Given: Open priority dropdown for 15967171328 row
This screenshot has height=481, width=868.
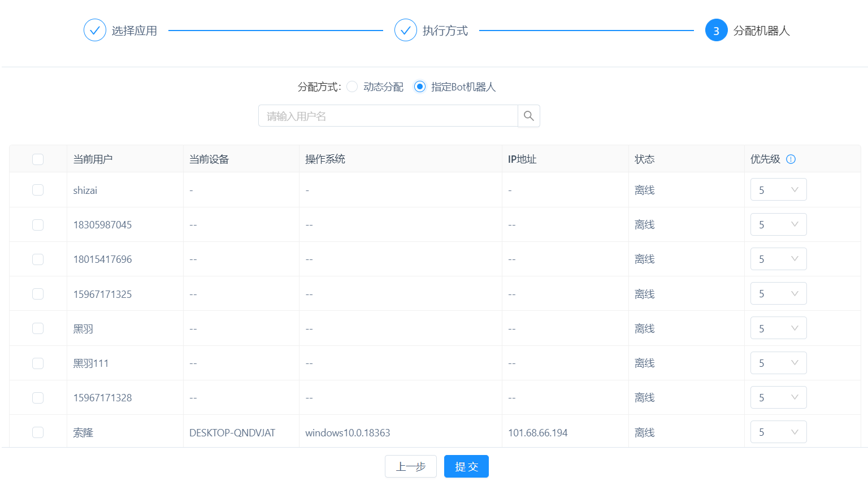Looking at the screenshot, I should click(778, 397).
